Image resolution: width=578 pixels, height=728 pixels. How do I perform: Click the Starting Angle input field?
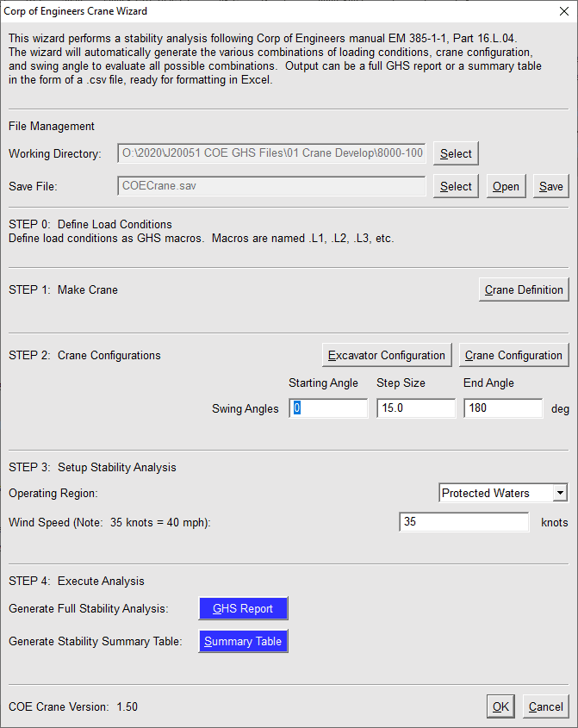(x=328, y=408)
